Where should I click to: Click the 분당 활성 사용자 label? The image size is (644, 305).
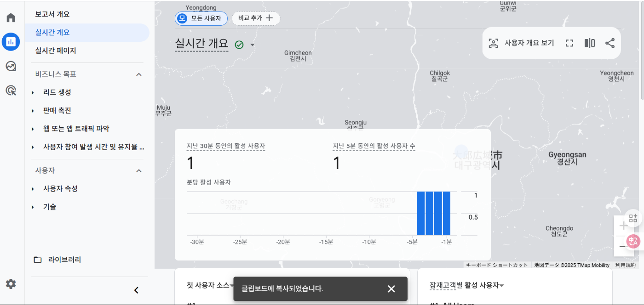[208, 182]
